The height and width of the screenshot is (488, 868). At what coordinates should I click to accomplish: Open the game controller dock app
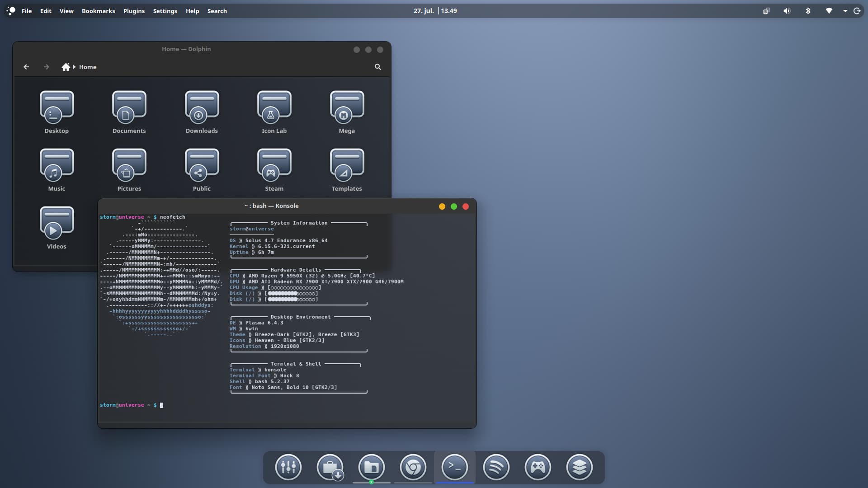click(x=538, y=467)
